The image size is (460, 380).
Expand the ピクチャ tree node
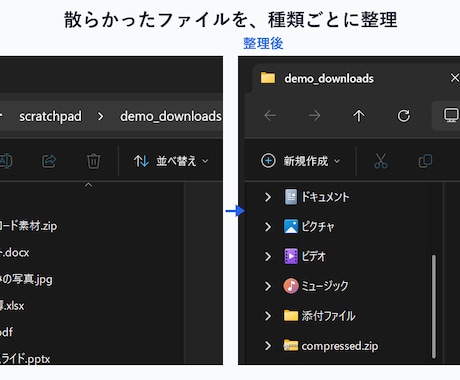268,227
